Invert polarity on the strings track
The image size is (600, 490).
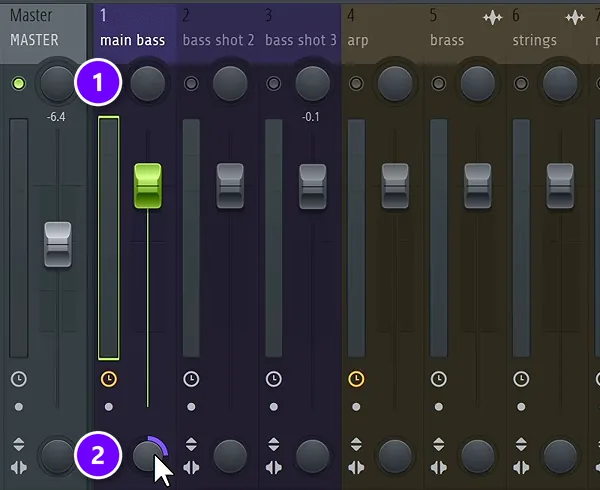[x=521, y=444]
